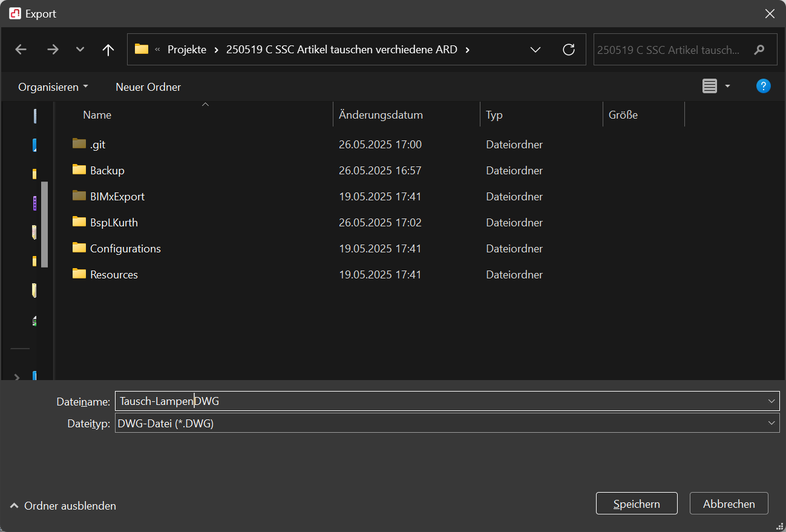Open the Organisieren menu
Image resolution: width=786 pixels, height=532 pixels.
pos(53,87)
